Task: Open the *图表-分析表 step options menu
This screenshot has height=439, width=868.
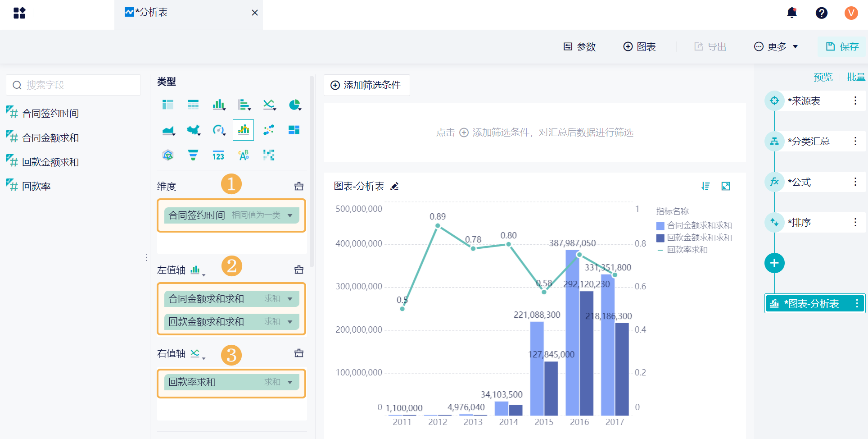Action: tap(857, 303)
